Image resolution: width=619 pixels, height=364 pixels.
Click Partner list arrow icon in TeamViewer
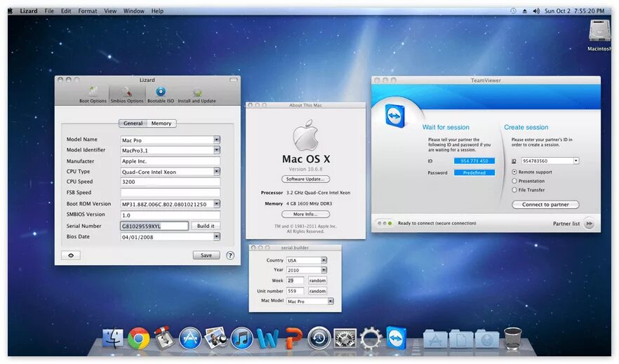click(x=589, y=224)
